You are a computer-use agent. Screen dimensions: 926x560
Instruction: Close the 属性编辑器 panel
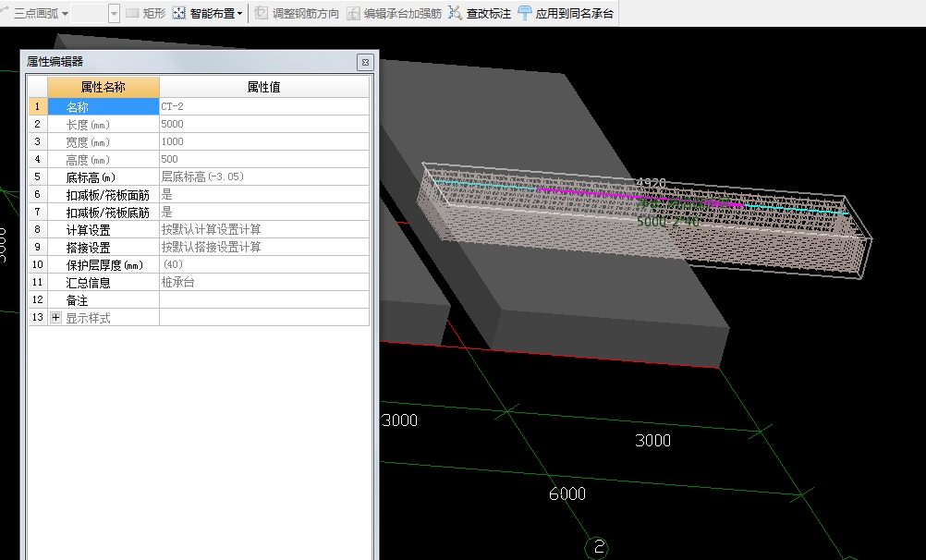point(365,62)
